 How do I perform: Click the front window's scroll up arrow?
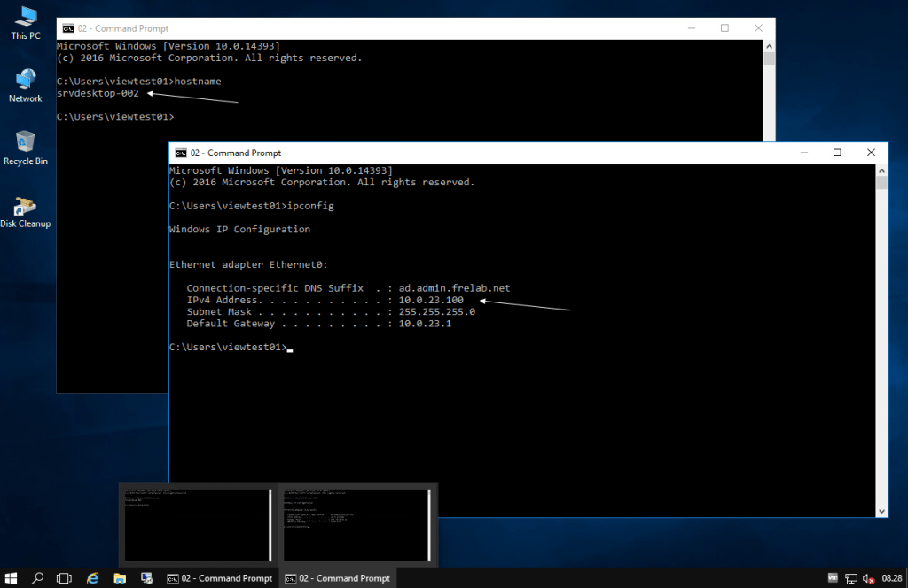881,170
